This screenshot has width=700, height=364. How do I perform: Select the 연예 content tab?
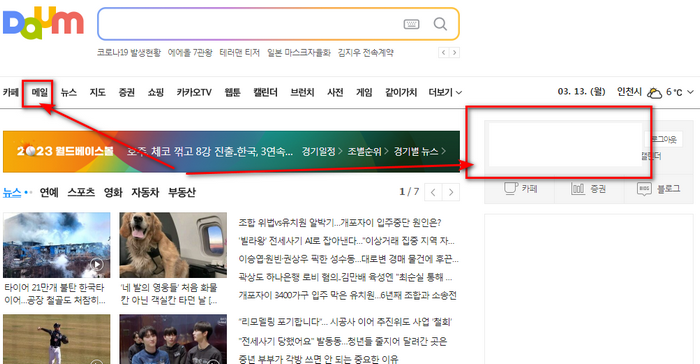coord(49,192)
